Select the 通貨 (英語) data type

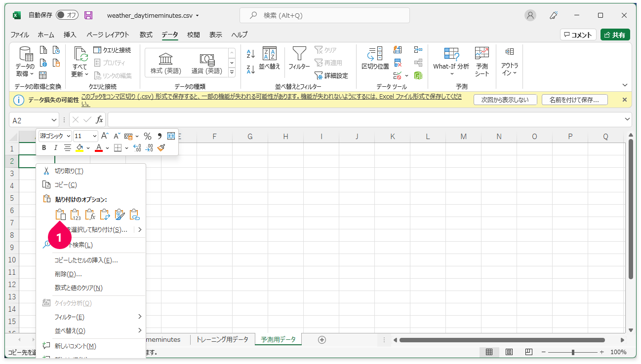point(207,64)
